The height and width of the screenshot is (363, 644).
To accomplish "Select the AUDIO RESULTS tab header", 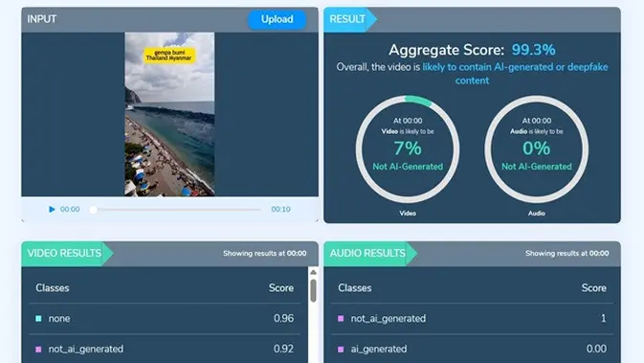I will [368, 253].
